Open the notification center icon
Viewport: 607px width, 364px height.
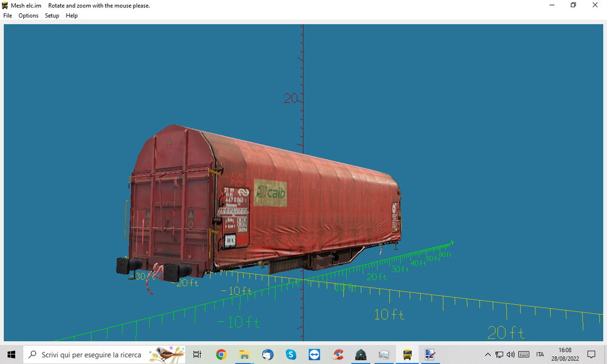pyautogui.click(x=591, y=354)
